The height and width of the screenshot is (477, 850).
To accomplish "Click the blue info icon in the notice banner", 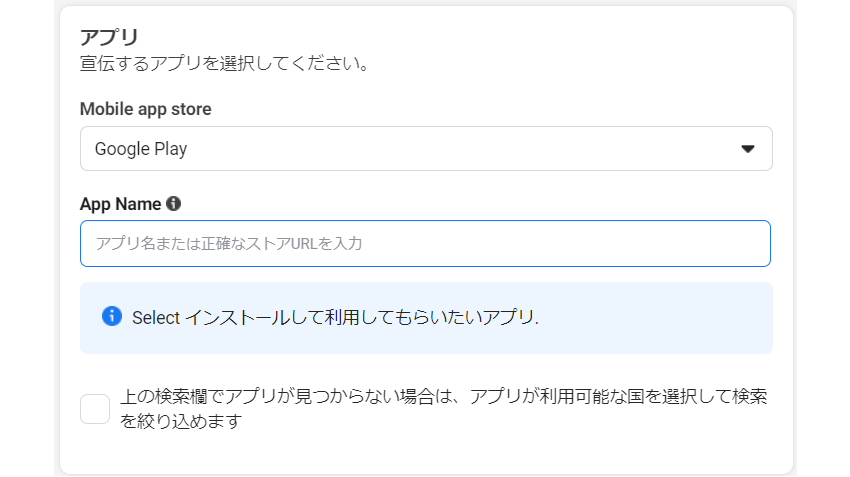I will pyautogui.click(x=112, y=316).
